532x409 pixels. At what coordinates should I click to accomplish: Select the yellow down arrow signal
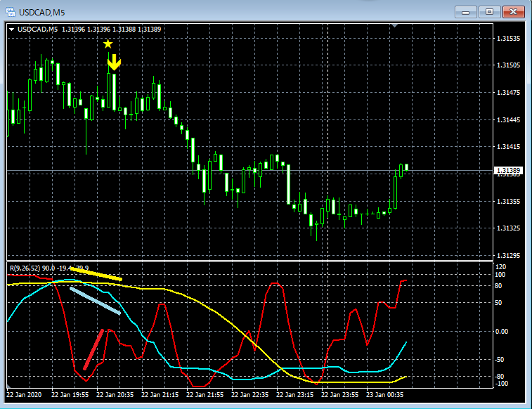click(x=114, y=63)
